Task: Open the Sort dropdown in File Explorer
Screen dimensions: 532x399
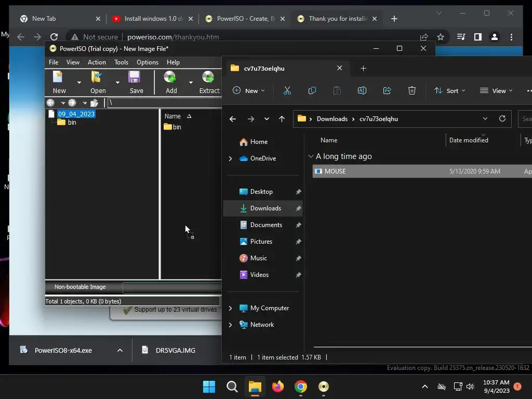Action: click(x=449, y=90)
